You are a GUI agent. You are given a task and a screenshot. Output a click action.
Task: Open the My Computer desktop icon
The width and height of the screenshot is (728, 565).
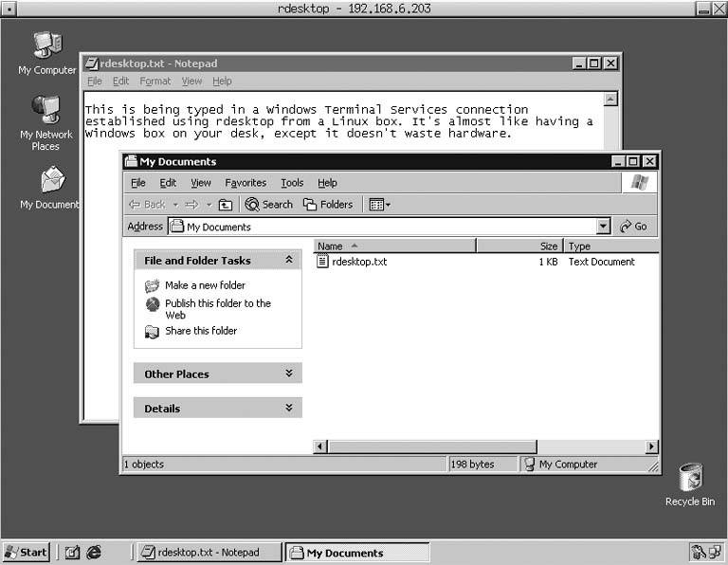pyautogui.click(x=46, y=52)
